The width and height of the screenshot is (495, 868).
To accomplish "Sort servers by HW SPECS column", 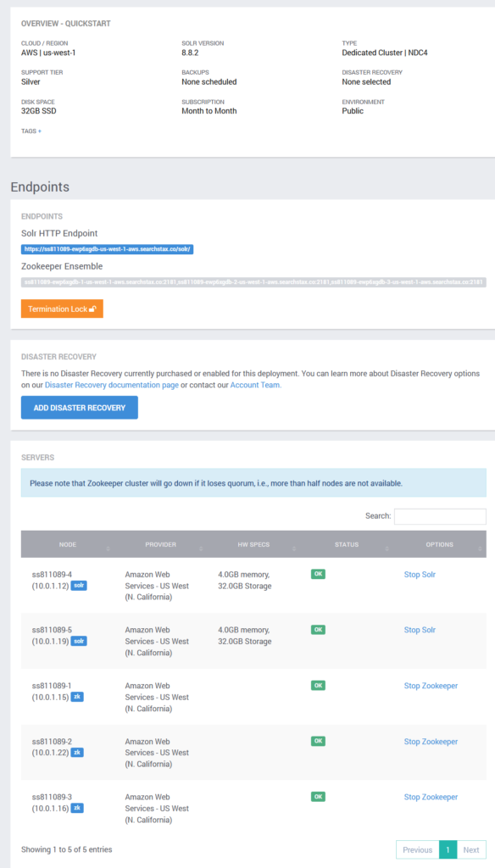I will pos(253,545).
